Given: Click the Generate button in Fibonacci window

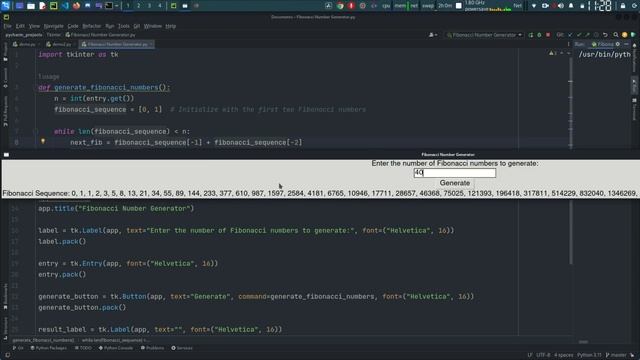Looking at the screenshot, I should click(x=455, y=183).
